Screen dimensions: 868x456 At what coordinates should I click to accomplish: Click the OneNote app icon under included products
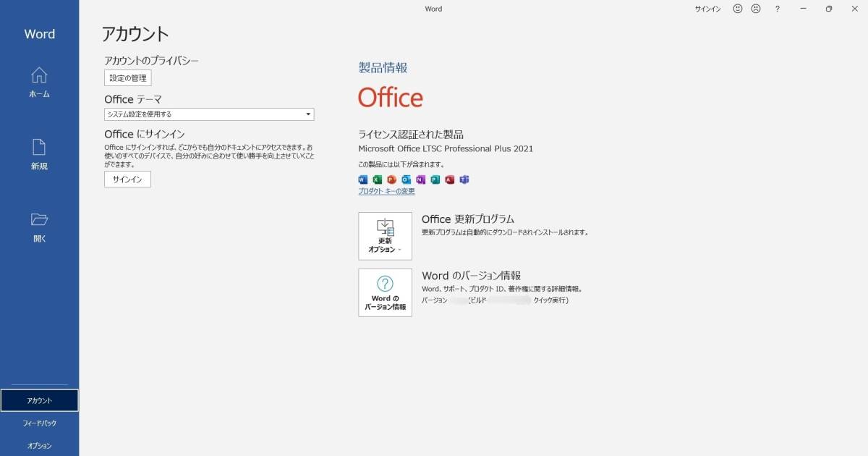(421, 180)
